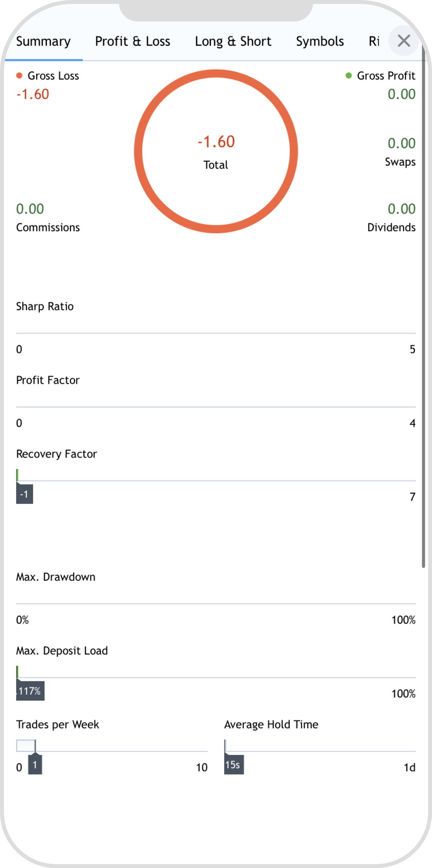Click the Recovery Factor -1 marker
432x868 pixels.
point(24,494)
